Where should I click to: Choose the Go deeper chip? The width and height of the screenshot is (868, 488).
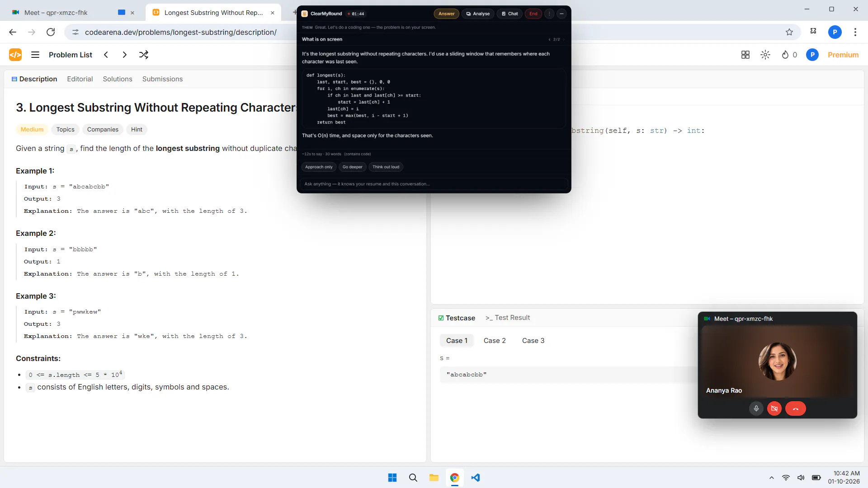(x=352, y=167)
